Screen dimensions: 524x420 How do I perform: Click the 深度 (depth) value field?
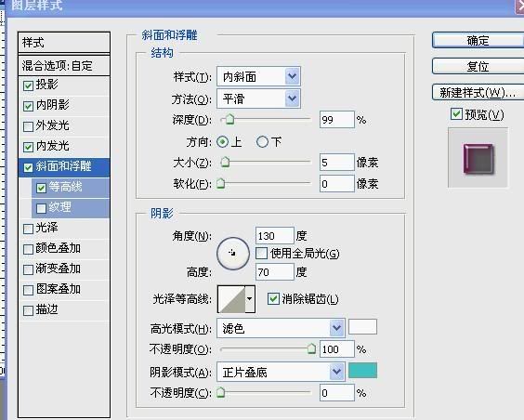coord(337,120)
